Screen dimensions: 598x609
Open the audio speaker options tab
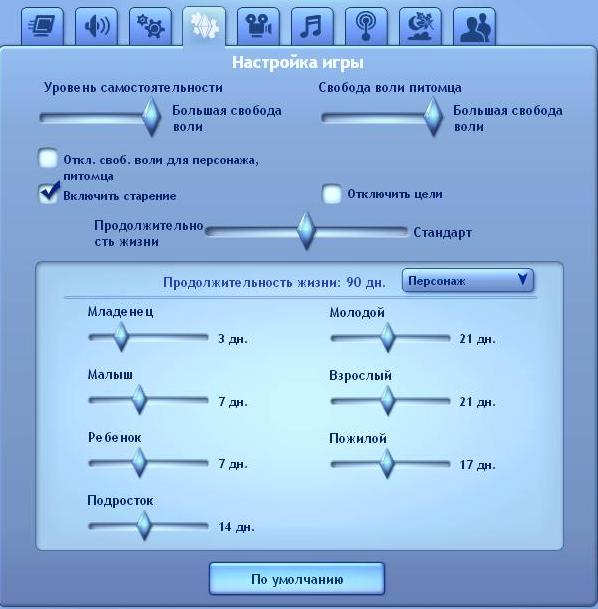96,27
